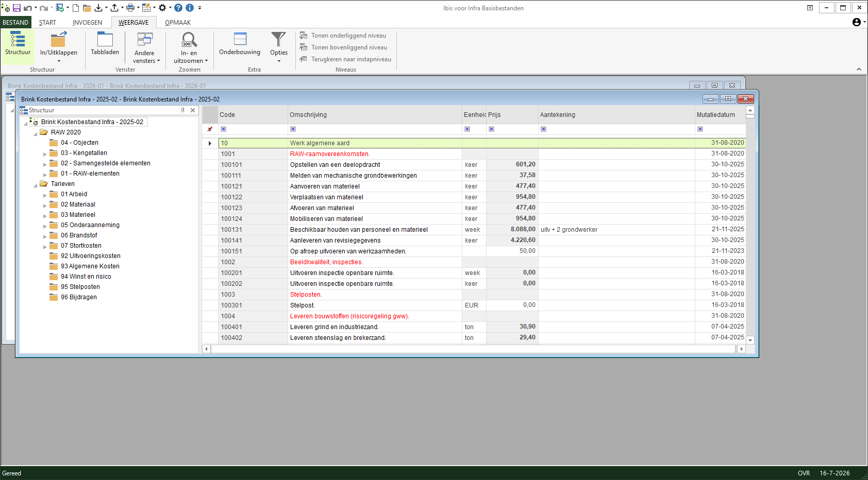Click the settings gear icon

point(162,8)
